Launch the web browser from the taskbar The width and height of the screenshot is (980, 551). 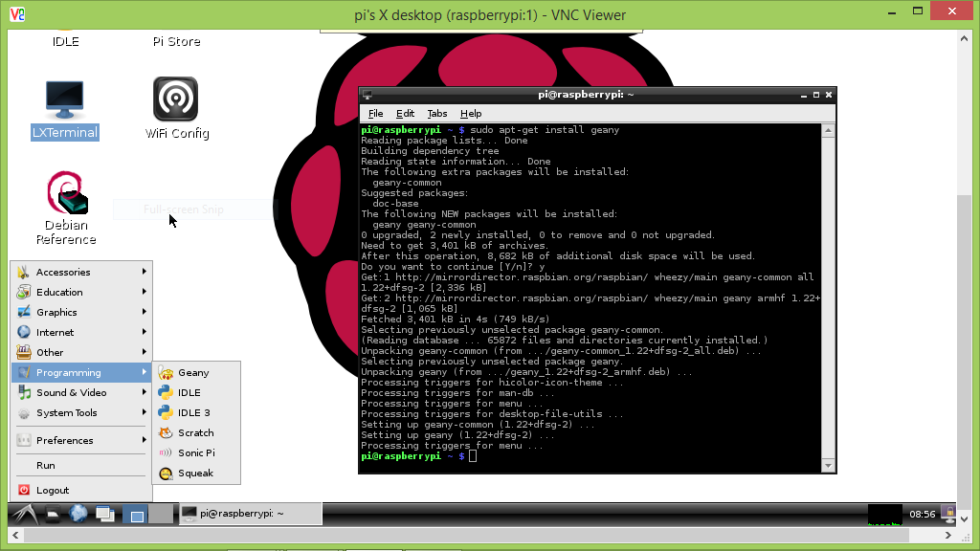click(x=78, y=514)
